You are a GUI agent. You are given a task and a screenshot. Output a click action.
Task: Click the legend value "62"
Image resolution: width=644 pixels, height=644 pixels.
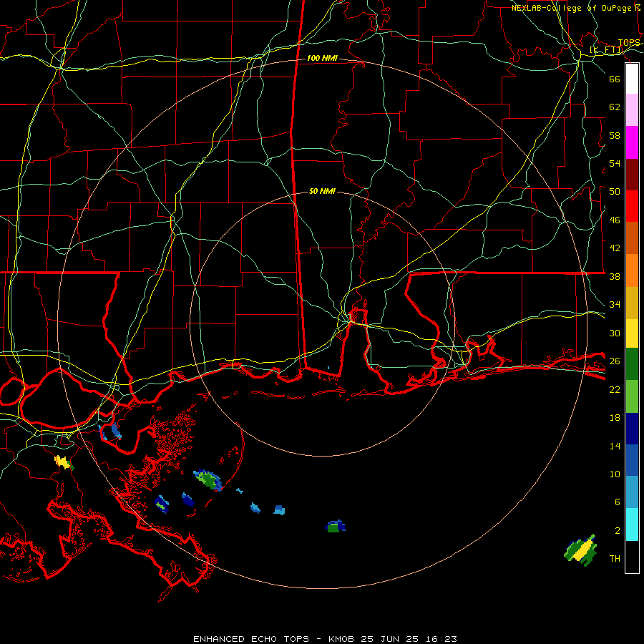coord(615,107)
